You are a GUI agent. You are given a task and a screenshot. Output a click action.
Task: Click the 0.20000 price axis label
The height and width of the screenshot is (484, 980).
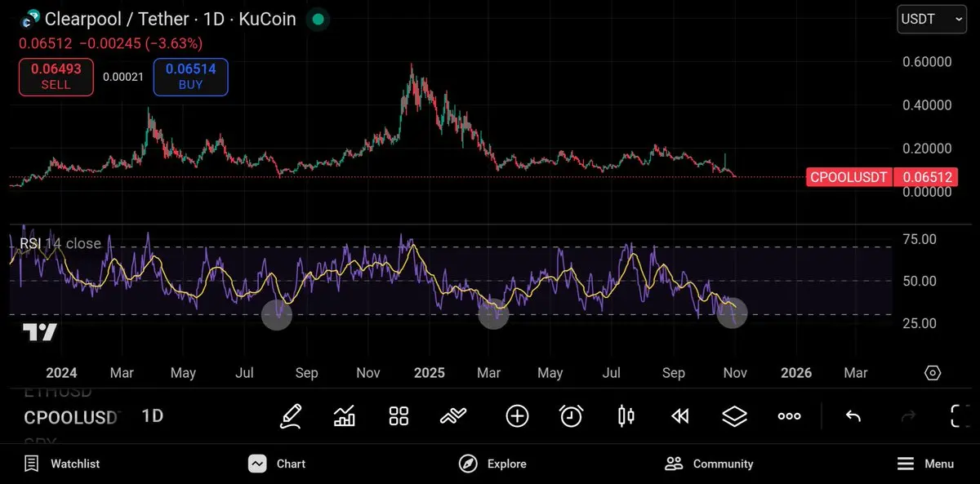(928, 149)
